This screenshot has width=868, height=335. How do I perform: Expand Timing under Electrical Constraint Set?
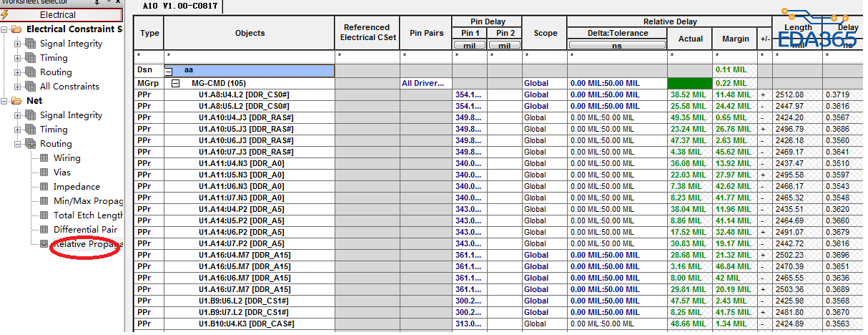pos(18,58)
